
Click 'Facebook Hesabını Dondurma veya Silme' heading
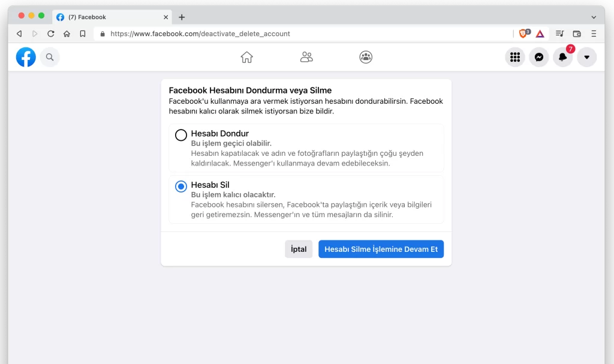pos(250,91)
